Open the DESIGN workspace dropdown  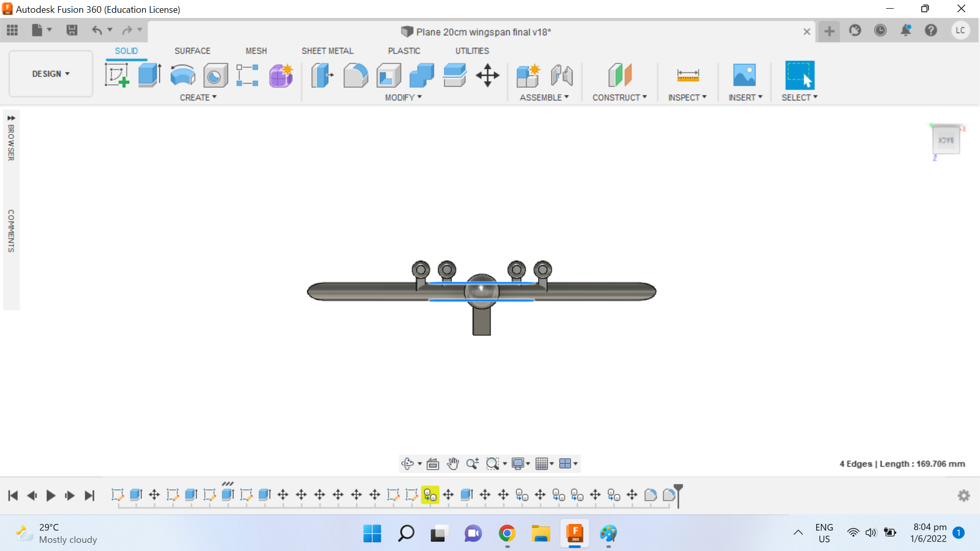tap(50, 73)
